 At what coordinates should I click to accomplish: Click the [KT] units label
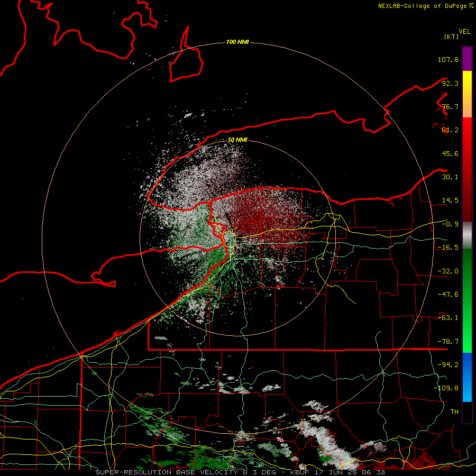click(x=451, y=36)
